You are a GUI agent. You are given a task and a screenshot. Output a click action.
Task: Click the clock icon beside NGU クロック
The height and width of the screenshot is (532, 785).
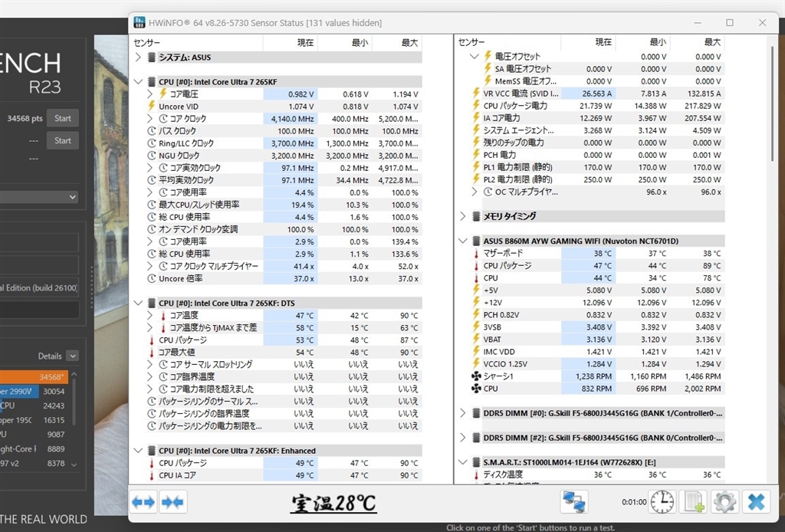pos(152,155)
